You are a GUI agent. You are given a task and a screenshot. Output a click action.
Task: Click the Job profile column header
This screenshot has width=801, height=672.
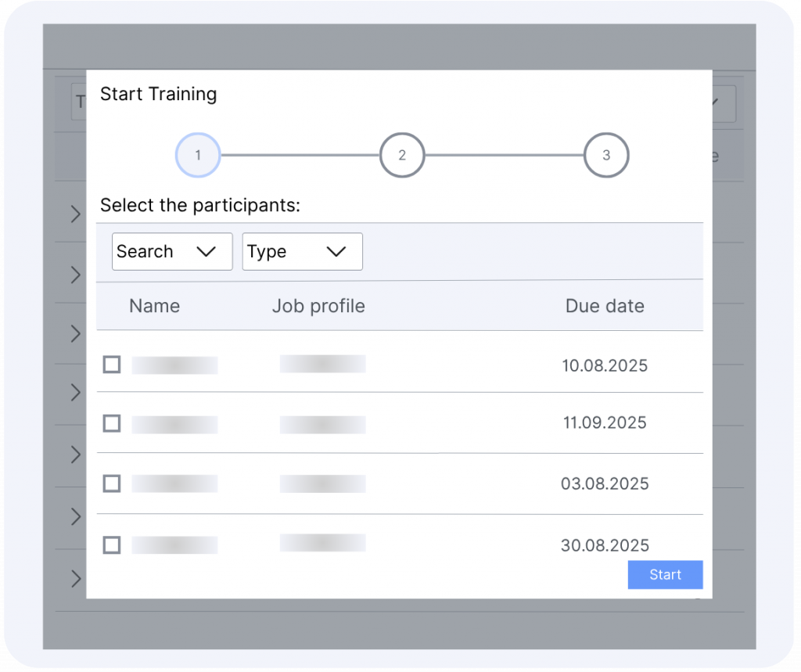[318, 306]
